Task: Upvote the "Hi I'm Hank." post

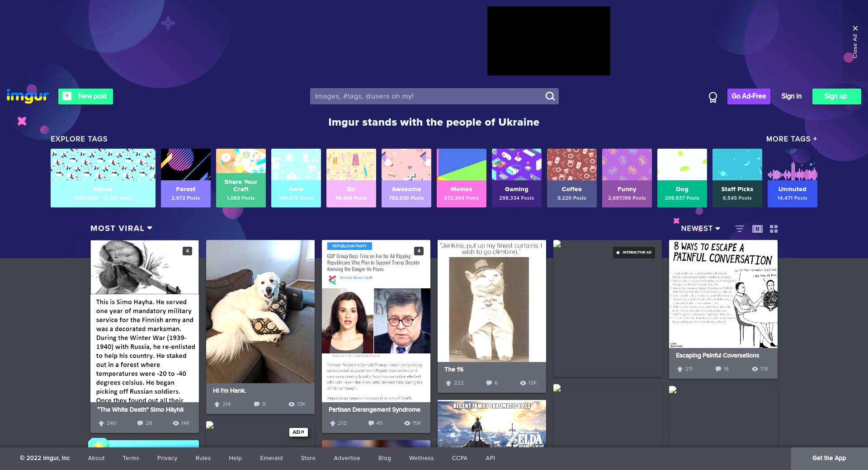Action: point(217,404)
